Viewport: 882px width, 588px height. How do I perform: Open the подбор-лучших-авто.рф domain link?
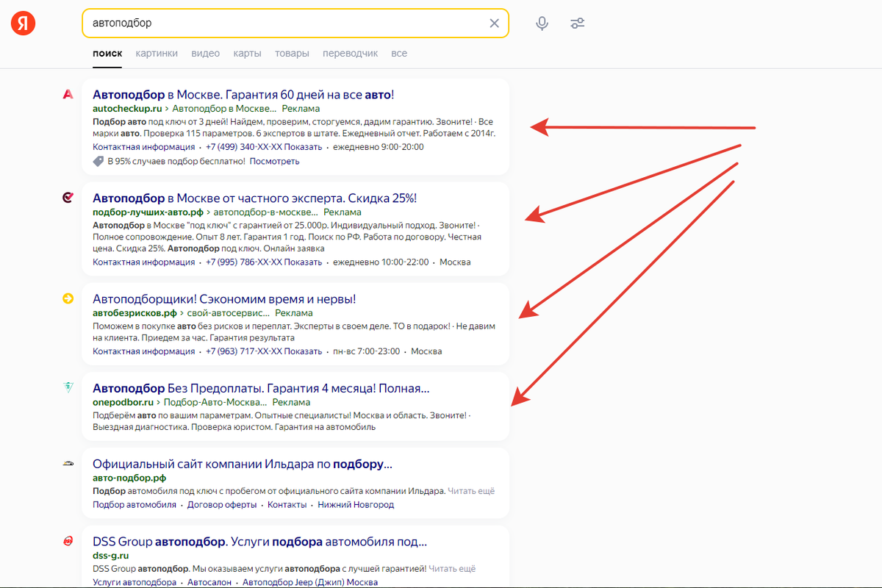point(148,212)
